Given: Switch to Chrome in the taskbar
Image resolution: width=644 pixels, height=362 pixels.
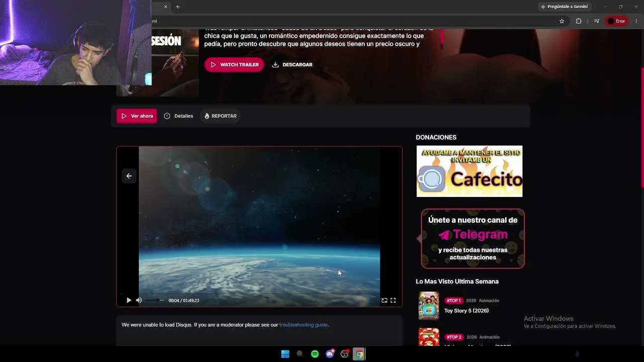Looking at the screenshot, I should (x=359, y=354).
